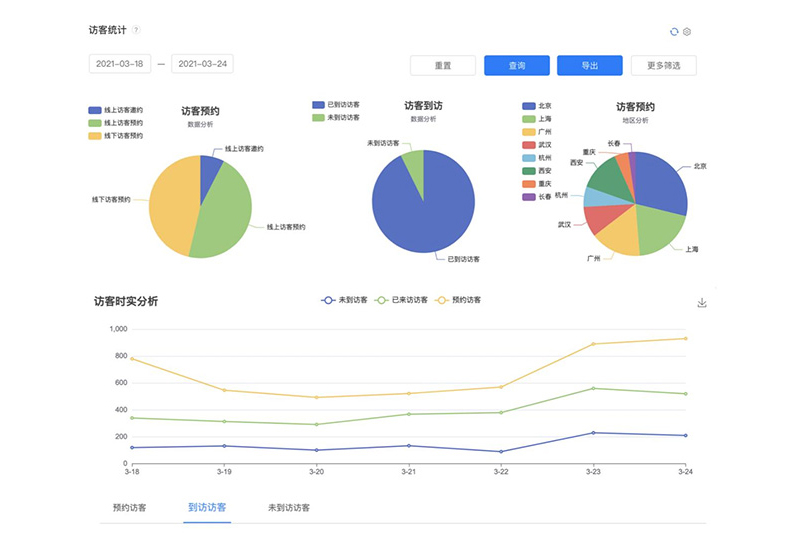The height and width of the screenshot is (533, 800).
Task: Click the 3-18 x-axis label
Action: pos(132,472)
